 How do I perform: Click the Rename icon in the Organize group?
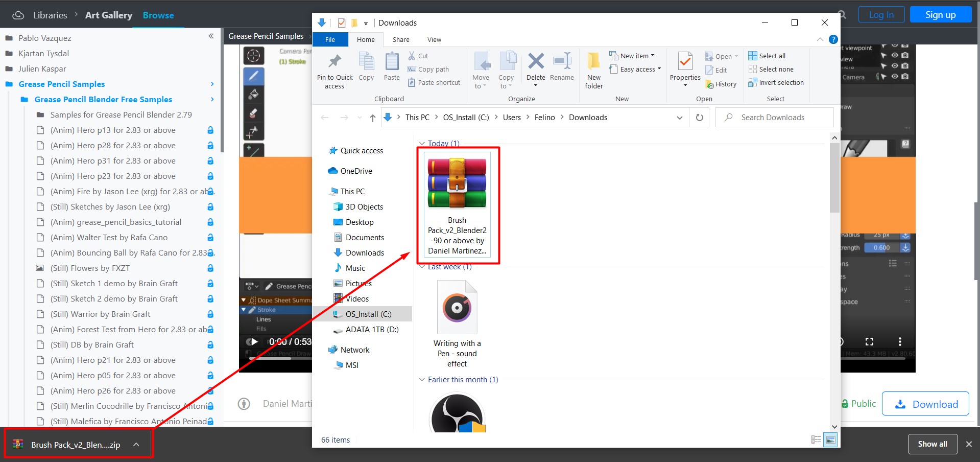(x=562, y=61)
